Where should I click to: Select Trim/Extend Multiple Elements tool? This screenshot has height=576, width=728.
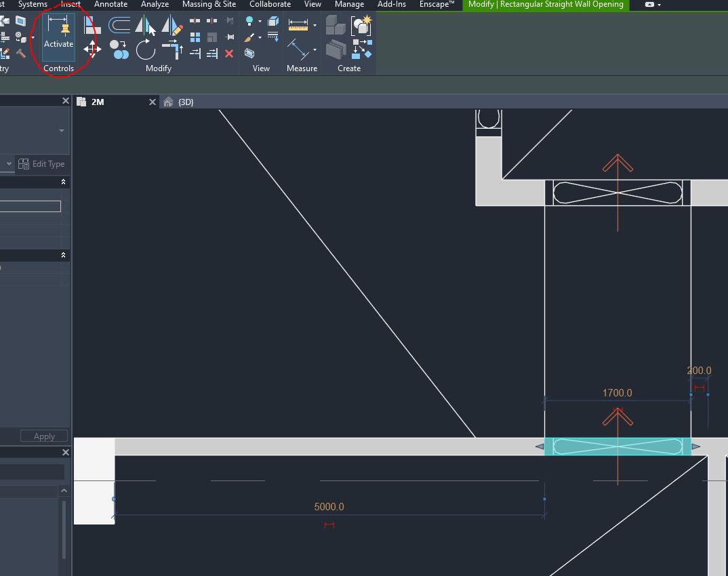click(x=211, y=54)
